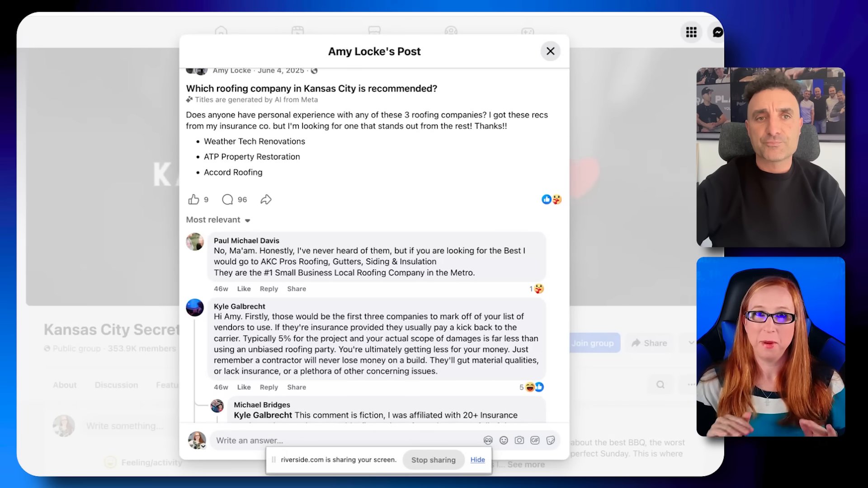This screenshot has height=488, width=868.
Task: Attach a photo using the camera icon
Action: pyautogui.click(x=519, y=440)
